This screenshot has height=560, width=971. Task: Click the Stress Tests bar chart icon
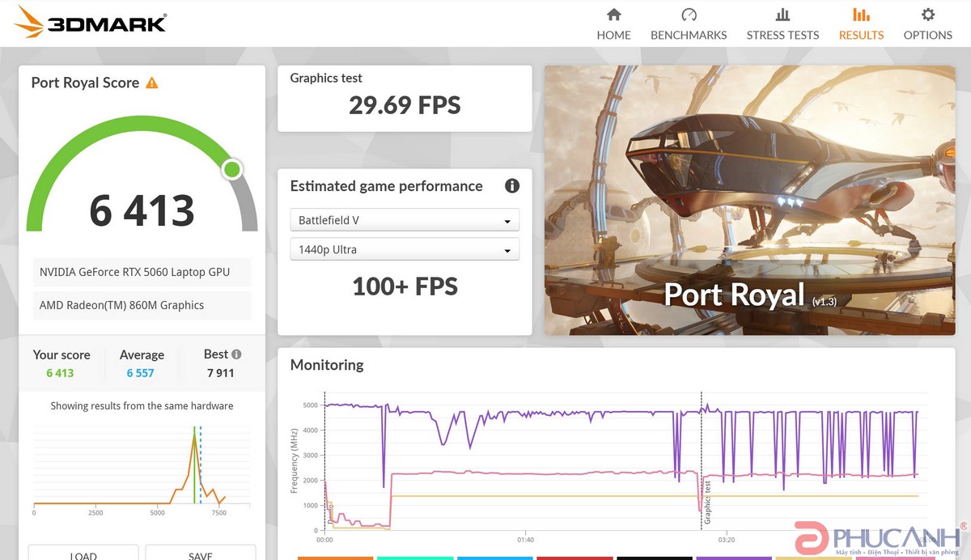pos(782,14)
